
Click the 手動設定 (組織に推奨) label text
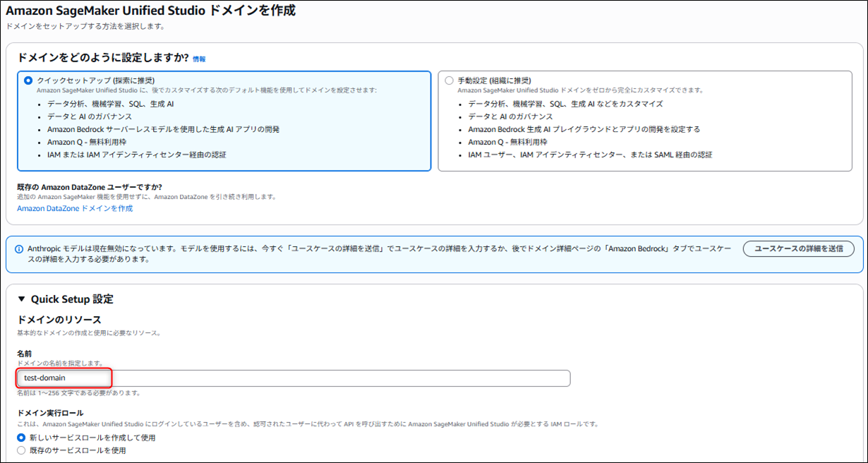click(x=494, y=80)
